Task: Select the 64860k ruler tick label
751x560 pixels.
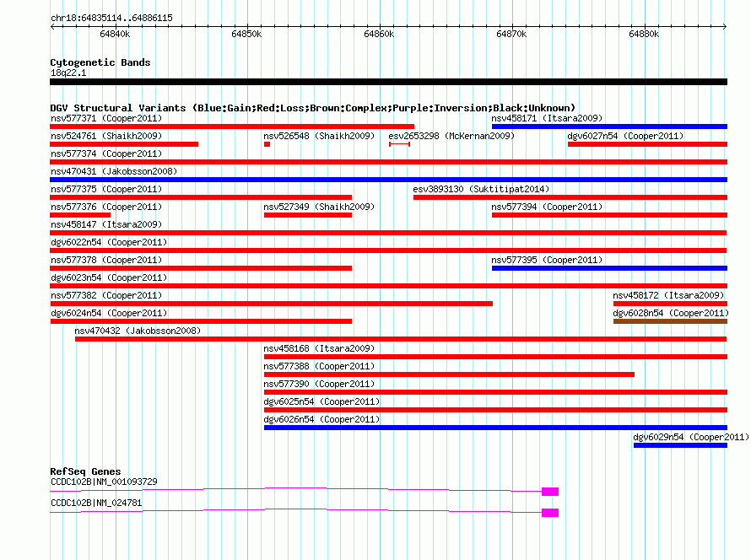Action: 379,34
